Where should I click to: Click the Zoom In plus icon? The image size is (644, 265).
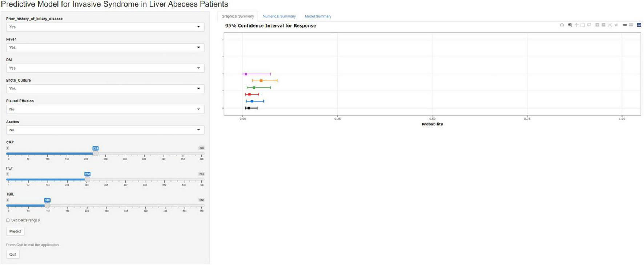point(597,25)
